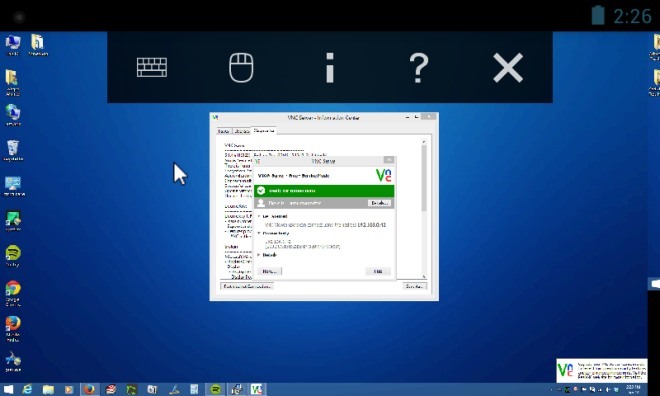This screenshot has height=396, width=660.
Task: Click the Information Center vertical scrollbar
Action: [x=424, y=178]
